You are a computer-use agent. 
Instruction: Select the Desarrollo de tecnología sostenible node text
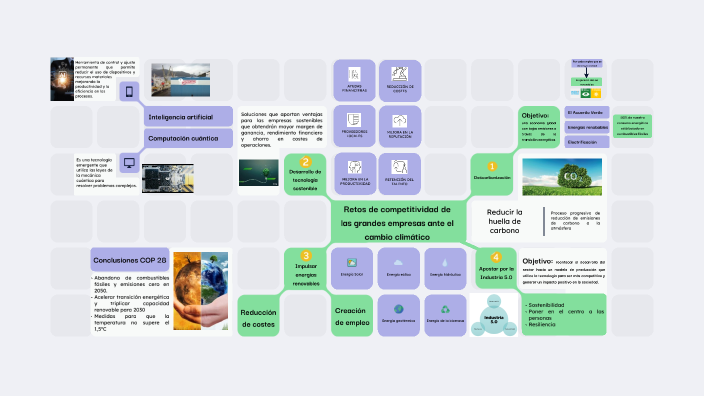tap(305, 180)
